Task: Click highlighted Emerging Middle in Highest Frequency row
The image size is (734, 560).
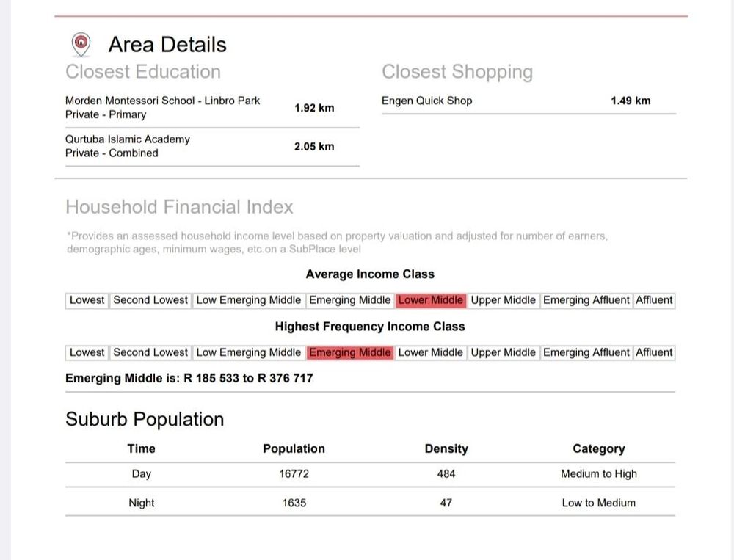Action: [350, 352]
